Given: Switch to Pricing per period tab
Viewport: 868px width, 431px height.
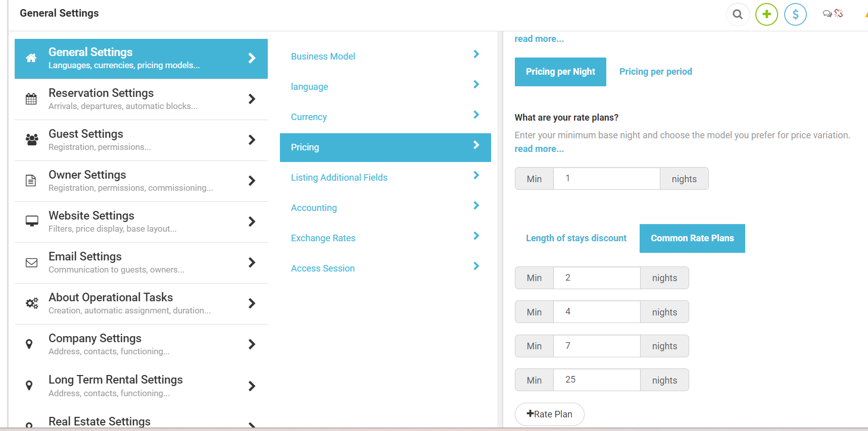Looking at the screenshot, I should click(x=655, y=72).
